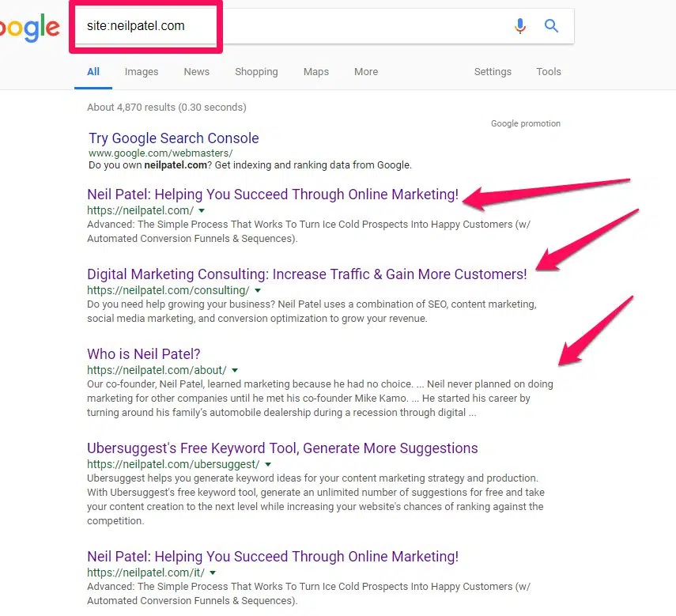Expand the More search options menu
The image size is (676, 616).
pos(366,71)
